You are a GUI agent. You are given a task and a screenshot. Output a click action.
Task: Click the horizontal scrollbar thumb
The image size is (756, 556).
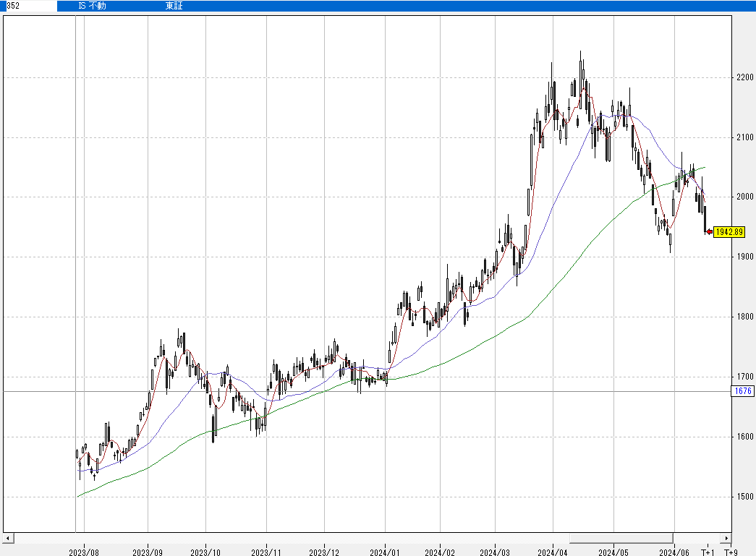click(x=621, y=538)
